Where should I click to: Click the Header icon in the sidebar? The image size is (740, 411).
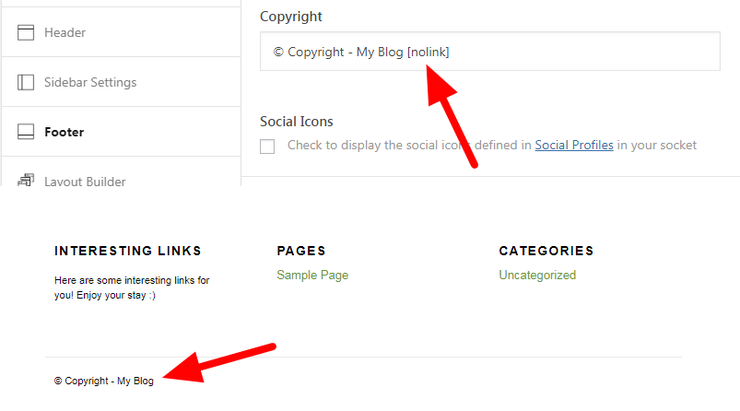click(x=26, y=32)
